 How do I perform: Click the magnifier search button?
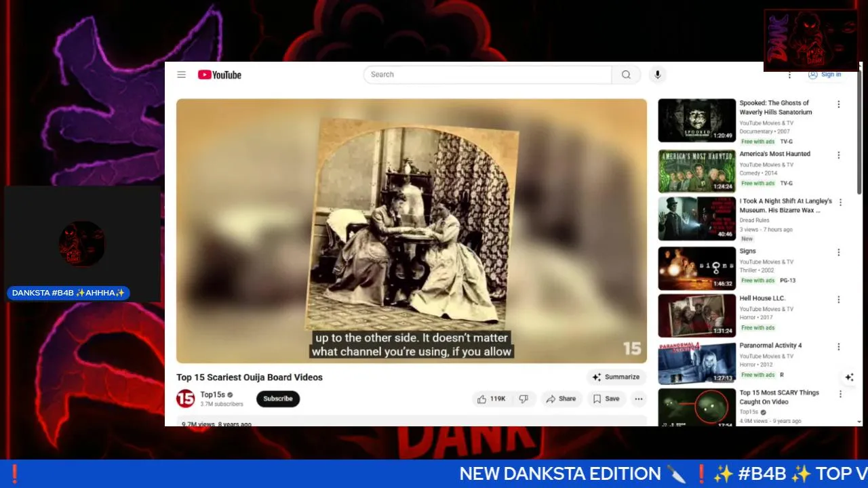pos(626,75)
